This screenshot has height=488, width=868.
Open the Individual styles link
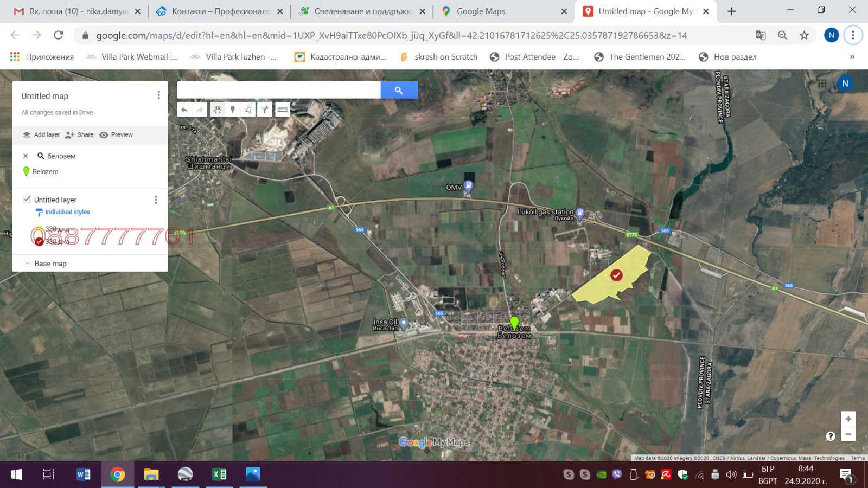pos(67,212)
